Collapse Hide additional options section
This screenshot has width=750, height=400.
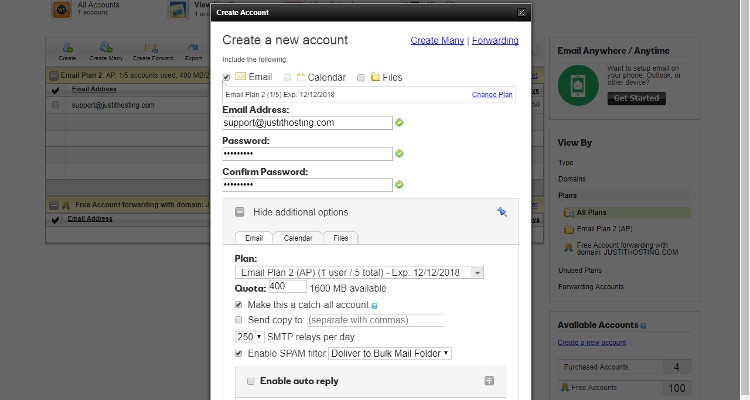[240, 212]
